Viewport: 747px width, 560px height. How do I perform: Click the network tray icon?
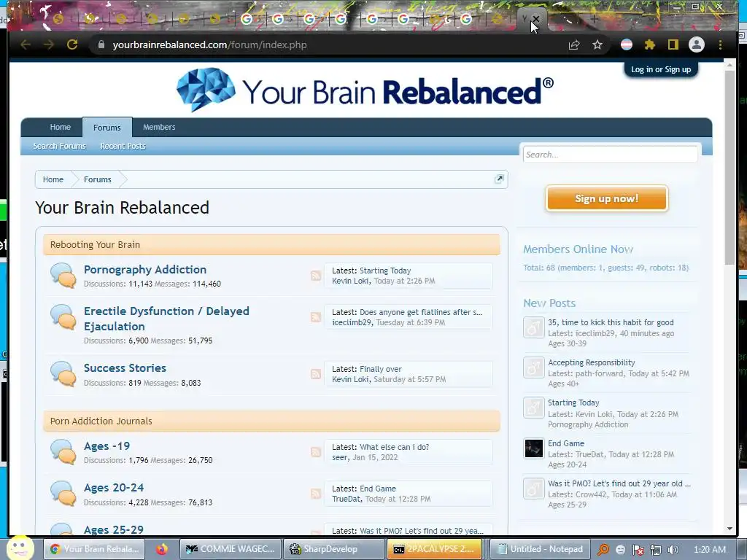(x=656, y=550)
